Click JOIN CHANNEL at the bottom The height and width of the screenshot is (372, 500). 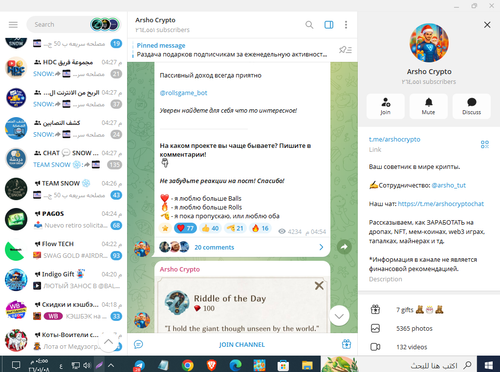coord(242,344)
